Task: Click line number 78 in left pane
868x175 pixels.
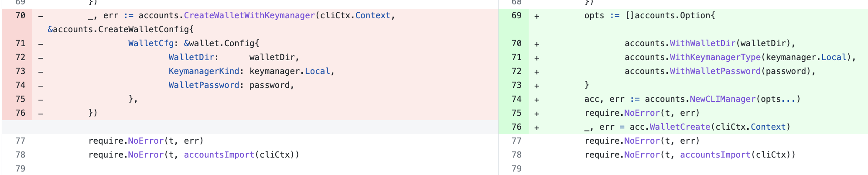Action: click(20, 155)
